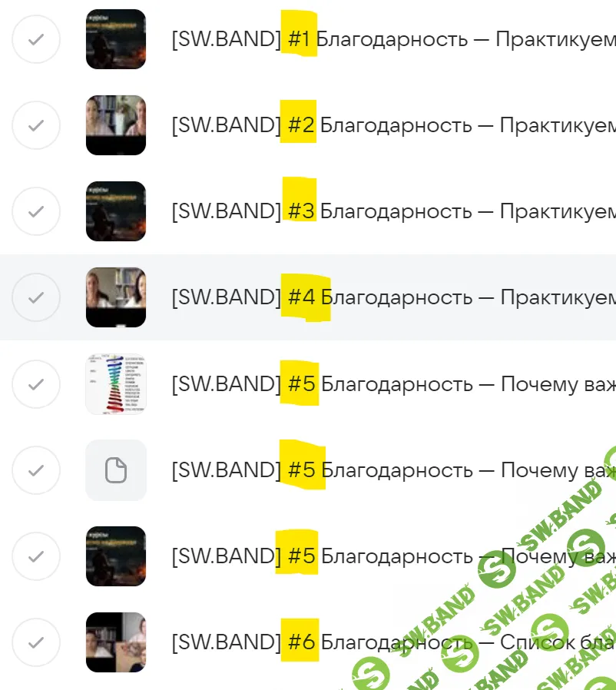The height and width of the screenshot is (690, 616).
Task: Tick checkbox of last #5 campfire file
Action: pos(36,556)
